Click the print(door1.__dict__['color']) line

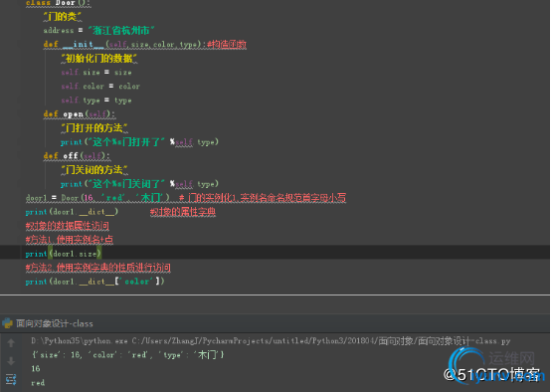coord(94,282)
